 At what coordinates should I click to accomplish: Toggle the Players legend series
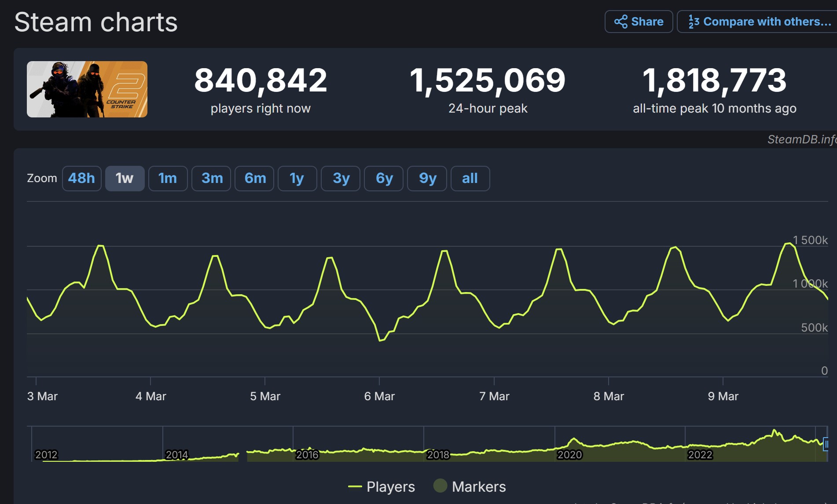tap(382, 486)
